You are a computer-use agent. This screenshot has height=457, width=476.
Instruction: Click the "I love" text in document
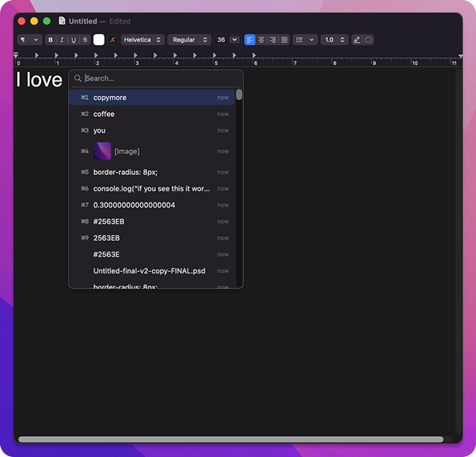pyautogui.click(x=39, y=80)
